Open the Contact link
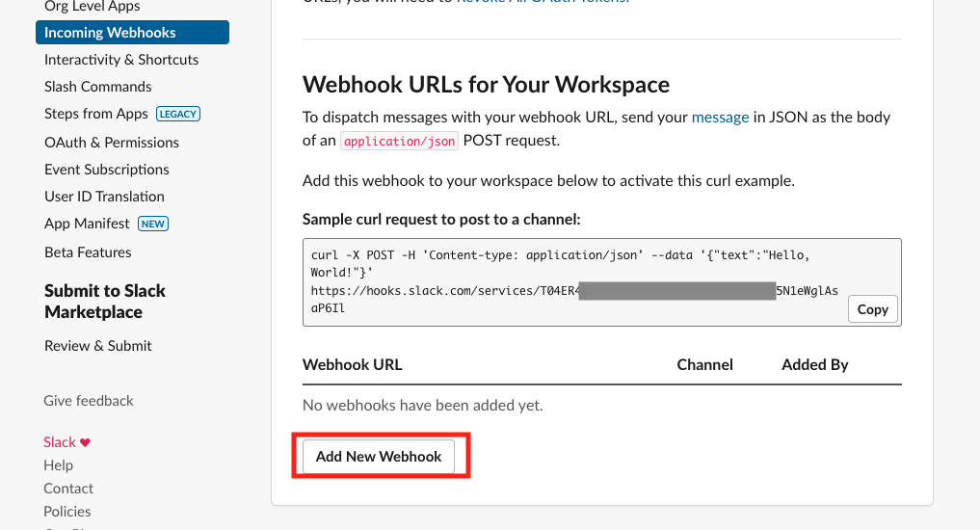Screen dimensions: 980x530 click(x=68, y=489)
